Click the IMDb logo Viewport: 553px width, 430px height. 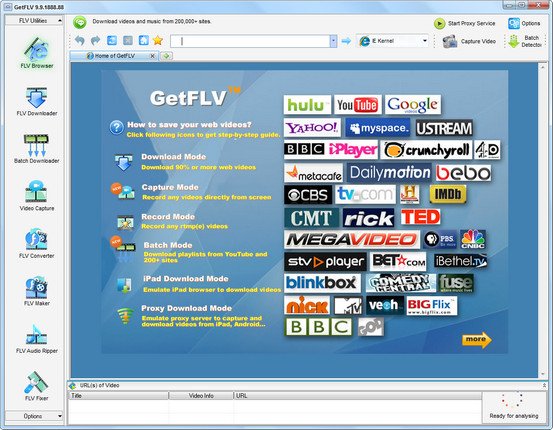click(x=448, y=194)
